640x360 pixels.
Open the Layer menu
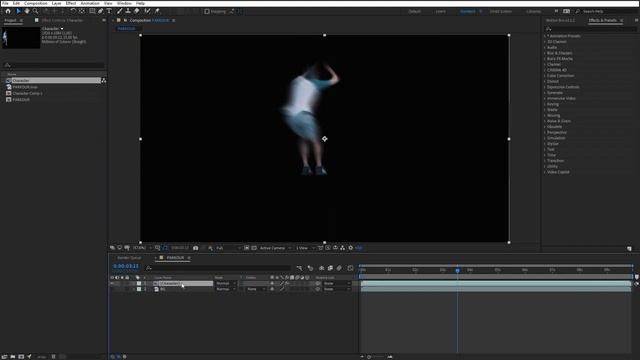(56, 3)
